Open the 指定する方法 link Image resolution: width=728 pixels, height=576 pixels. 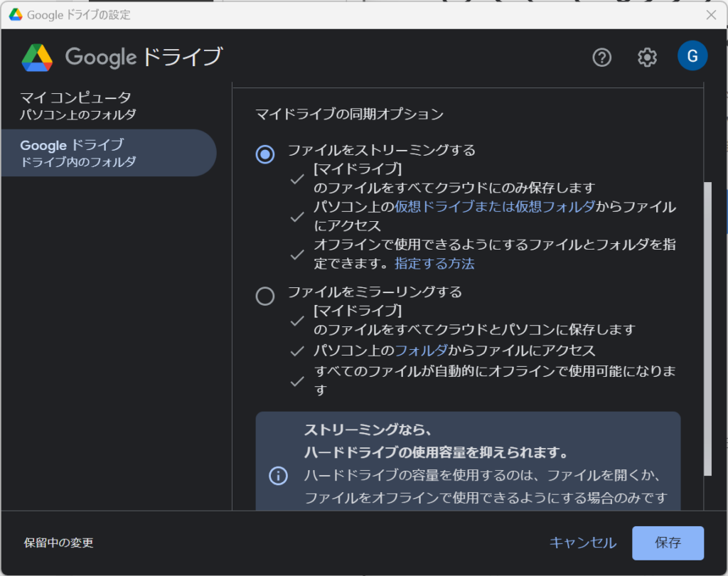pyautogui.click(x=434, y=263)
